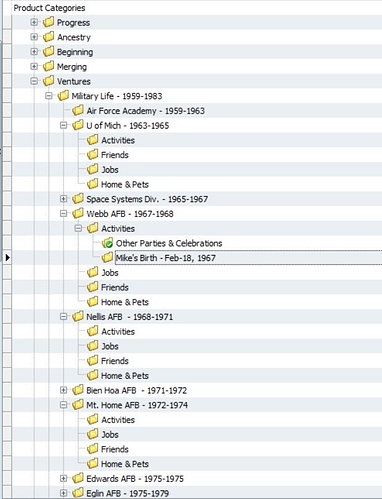Image resolution: width=382 pixels, height=499 pixels.
Task: Collapse Military Life - 1959-1983 node
Action: coord(49,96)
